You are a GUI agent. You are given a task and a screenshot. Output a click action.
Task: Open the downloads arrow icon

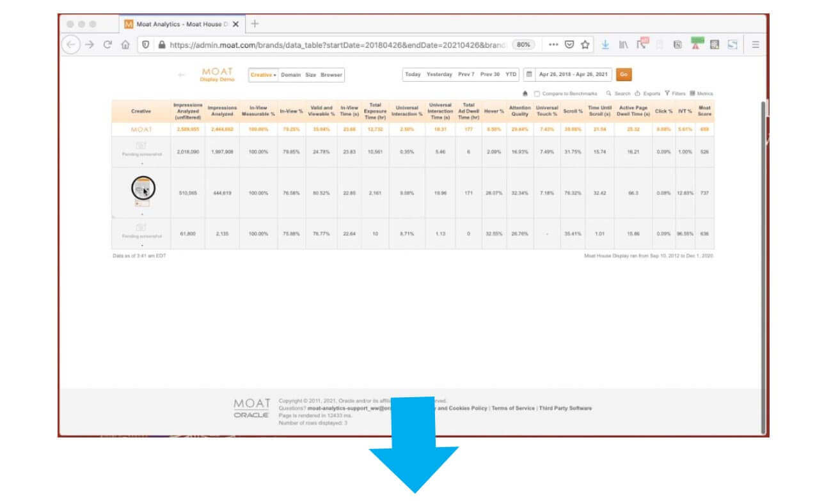(x=605, y=45)
